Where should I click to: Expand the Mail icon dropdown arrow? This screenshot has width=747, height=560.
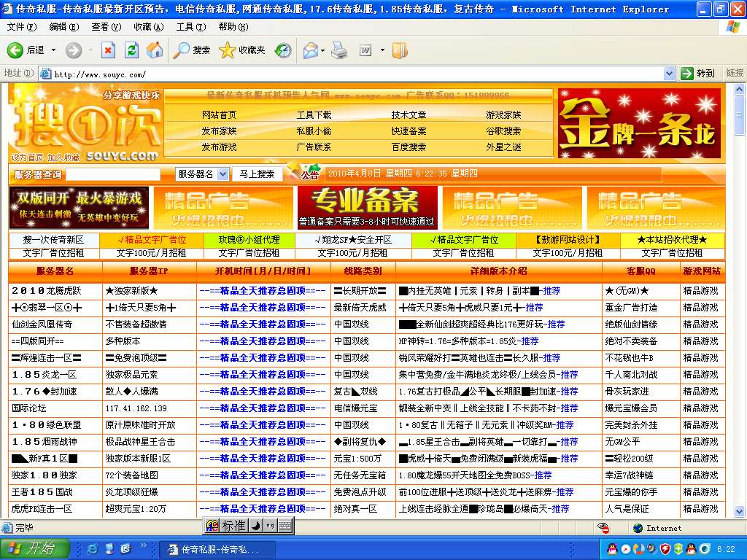pyautogui.click(x=322, y=50)
